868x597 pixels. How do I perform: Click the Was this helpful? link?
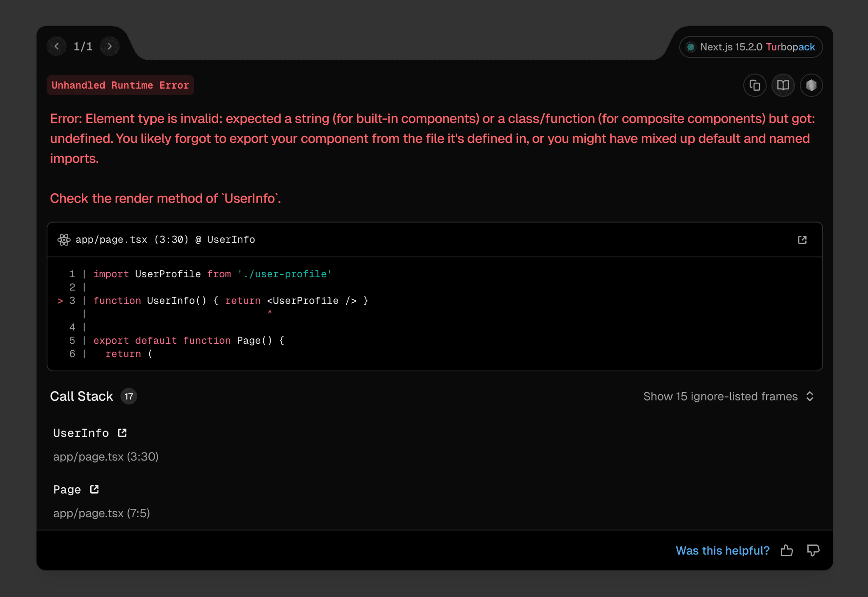coord(723,550)
